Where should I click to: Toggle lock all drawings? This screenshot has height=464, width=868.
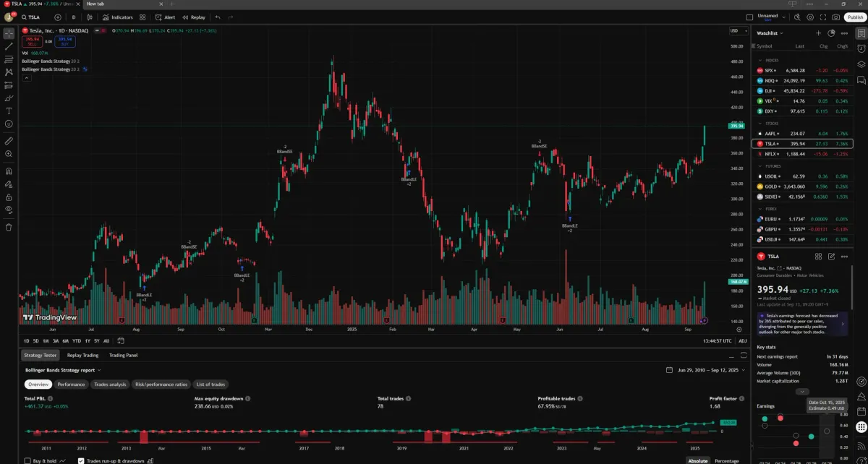pos(9,197)
